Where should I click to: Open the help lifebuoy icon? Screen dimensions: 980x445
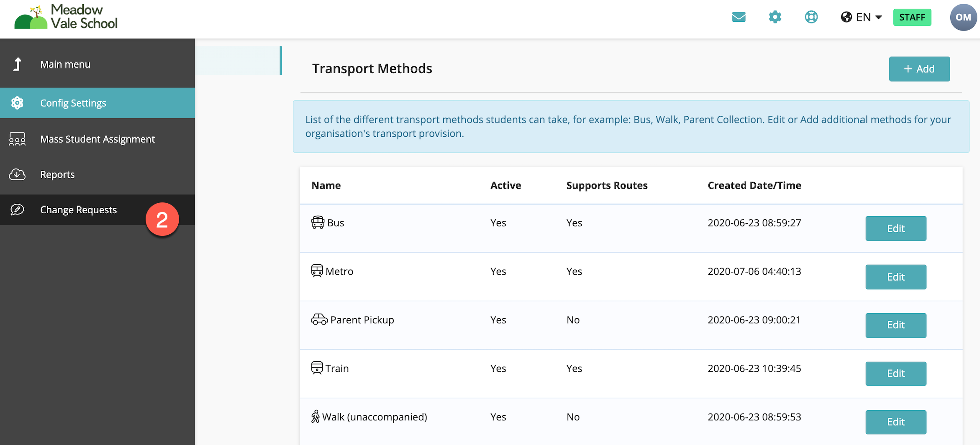(811, 17)
